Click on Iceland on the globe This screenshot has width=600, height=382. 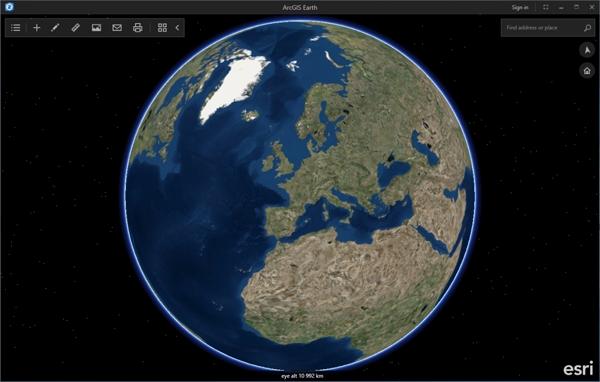point(250,115)
